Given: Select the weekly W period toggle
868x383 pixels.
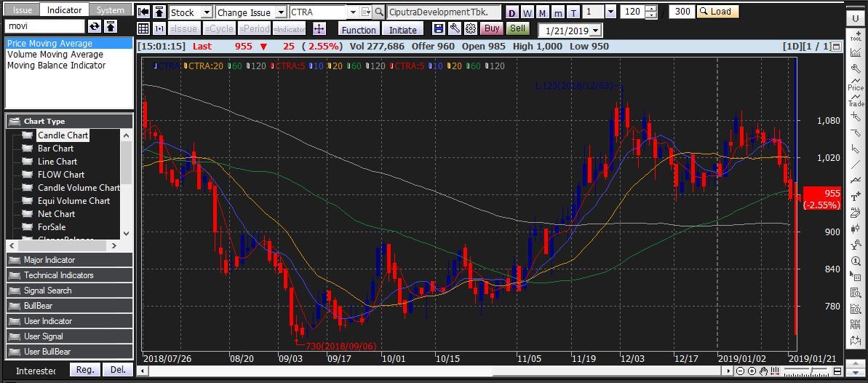Looking at the screenshot, I should click(527, 12).
